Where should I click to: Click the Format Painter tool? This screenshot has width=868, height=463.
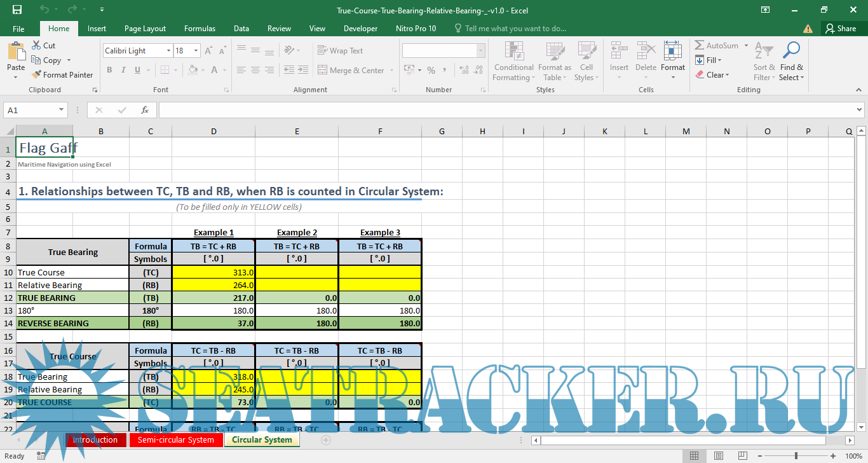[62, 74]
